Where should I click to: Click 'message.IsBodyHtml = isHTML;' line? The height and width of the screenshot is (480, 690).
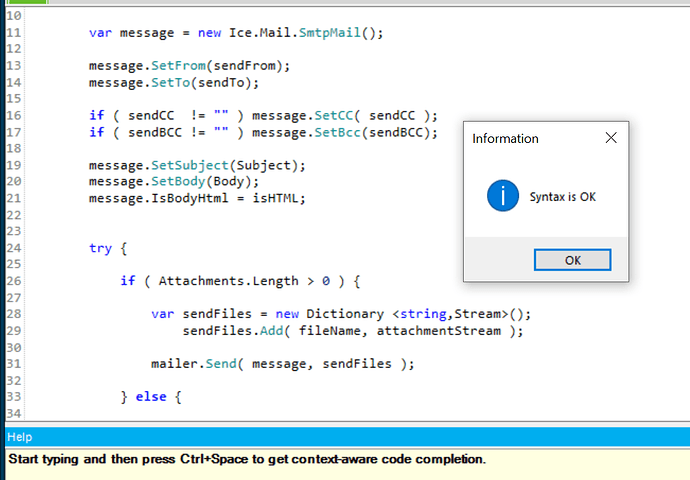(x=197, y=198)
